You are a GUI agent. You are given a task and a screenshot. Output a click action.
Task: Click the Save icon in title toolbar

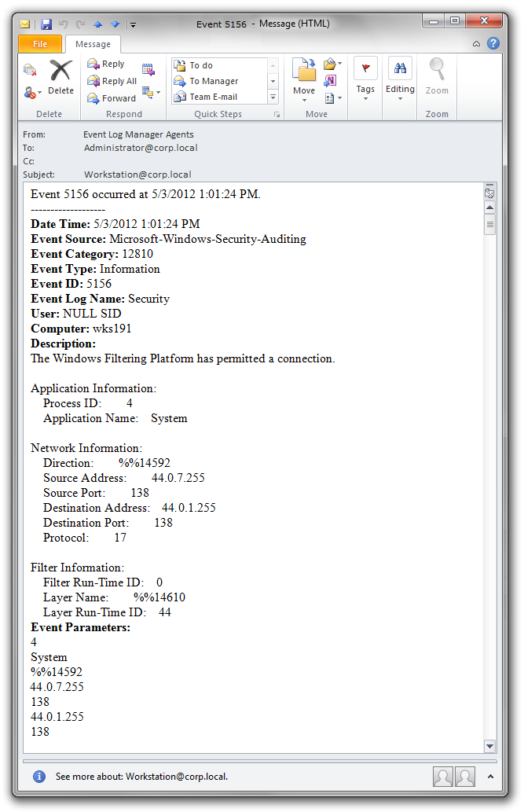coord(46,24)
